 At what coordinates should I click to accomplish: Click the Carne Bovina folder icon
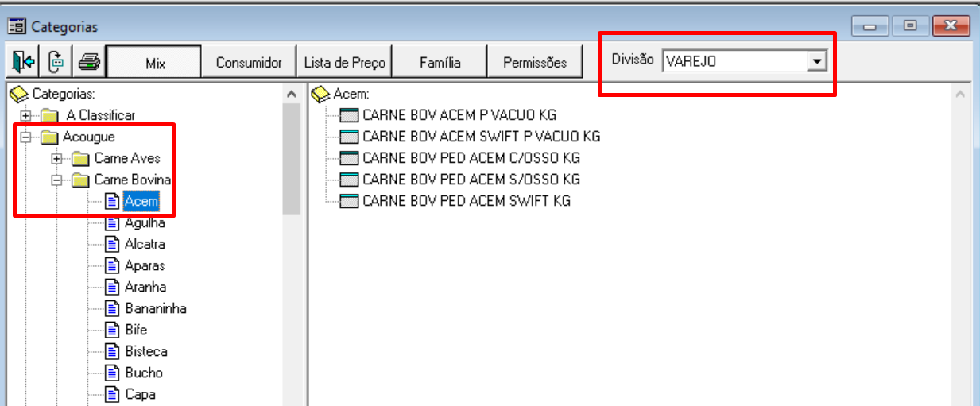point(80,180)
